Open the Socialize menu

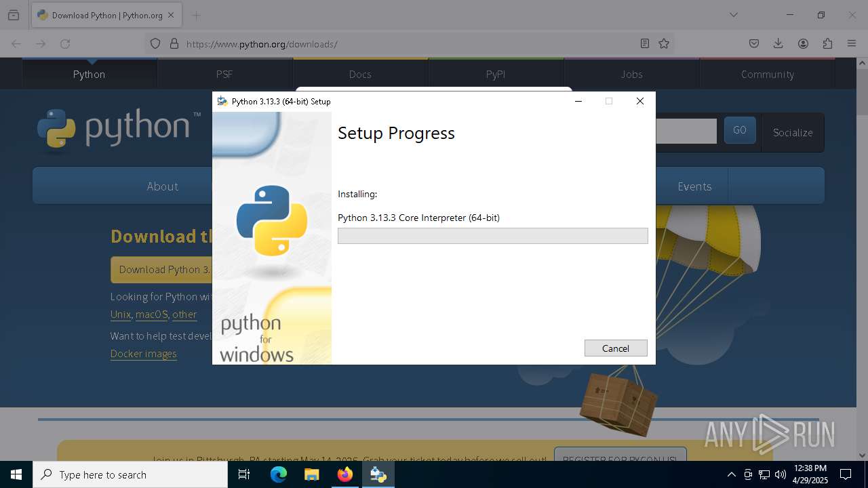tap(793, 132)
